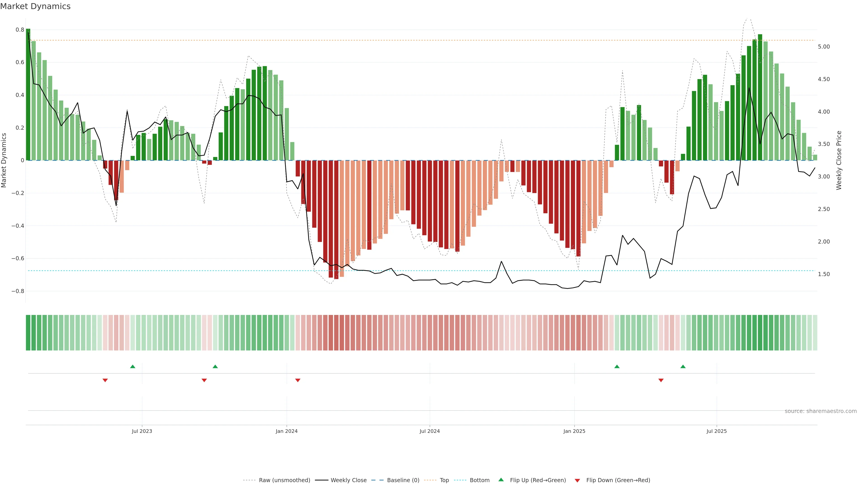
Task: Click the first green flip-up triangle before Jul 2023
Action: (x=133, y=366)
